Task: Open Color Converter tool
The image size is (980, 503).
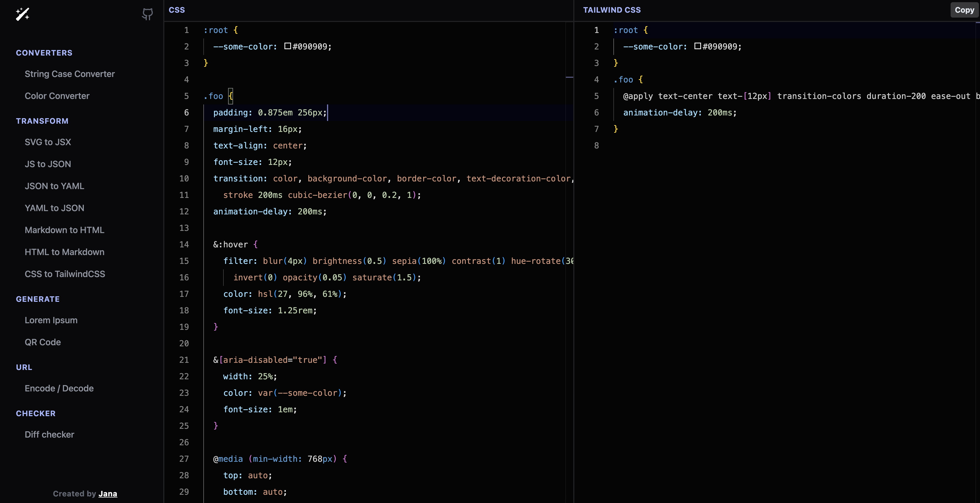Action: click(57, 96)
